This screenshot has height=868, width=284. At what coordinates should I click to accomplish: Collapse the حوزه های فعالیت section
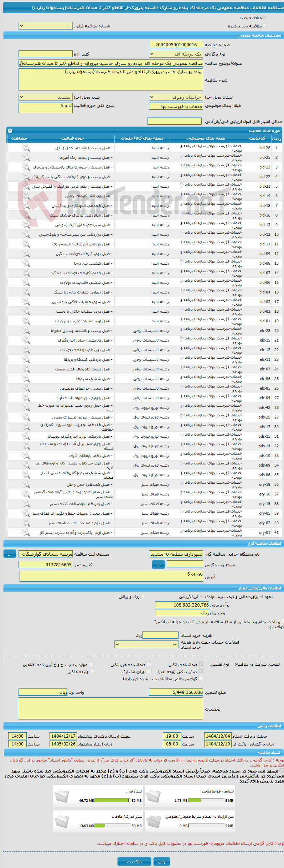click(10, 131)
